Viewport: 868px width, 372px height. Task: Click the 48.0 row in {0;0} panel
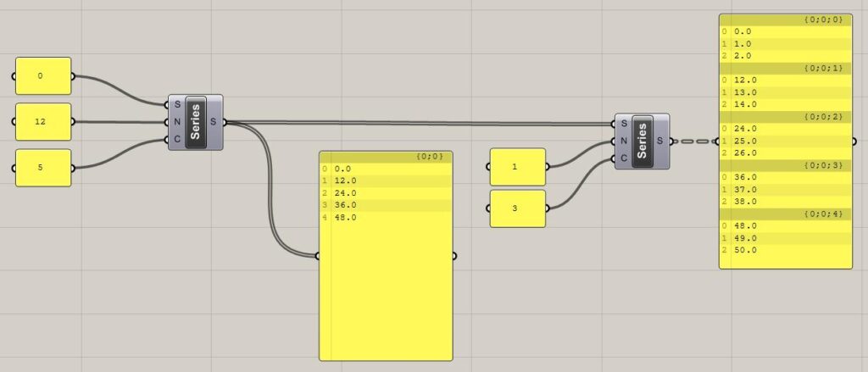386,218
